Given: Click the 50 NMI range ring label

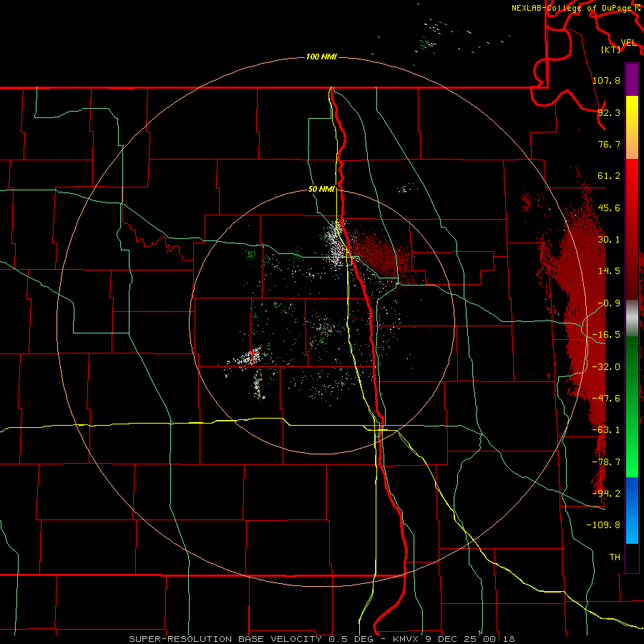Looking at the screenshot, I should pos(321,190).
